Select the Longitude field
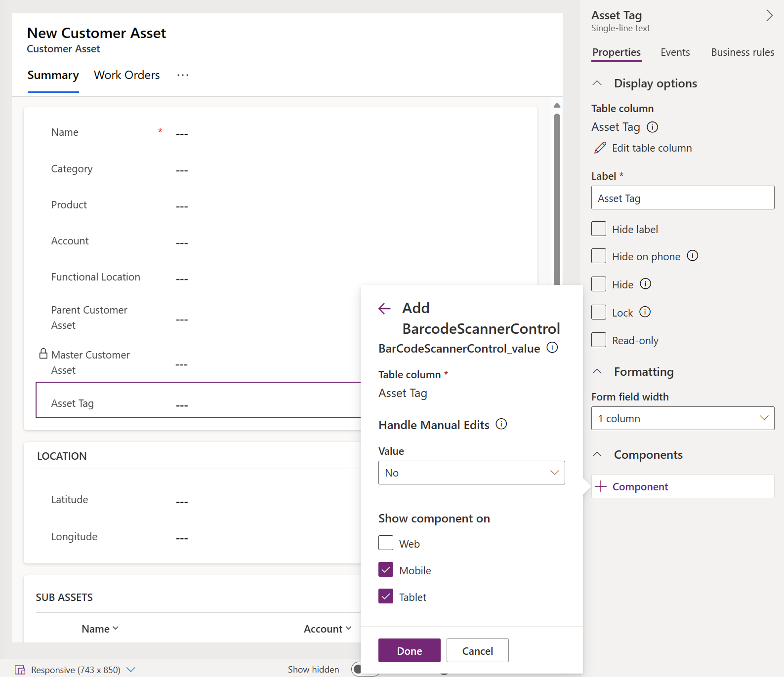 (199, 537)
